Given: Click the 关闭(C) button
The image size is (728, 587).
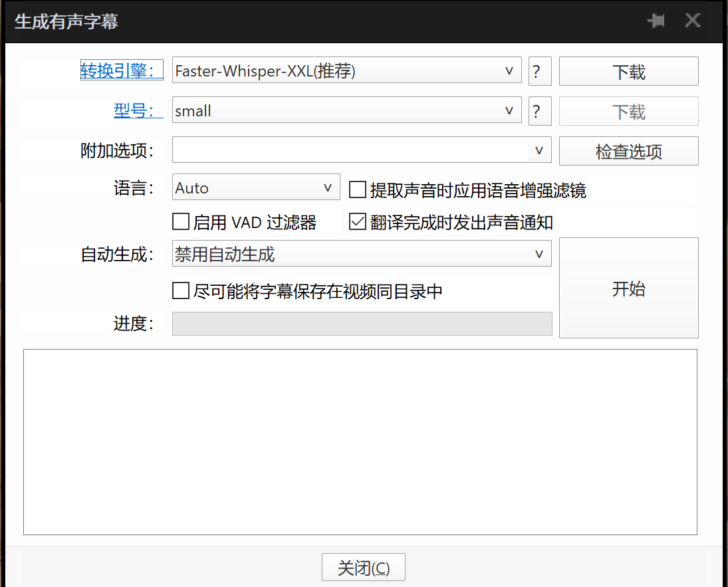Looking at the screenshot, I should (364, 567).
